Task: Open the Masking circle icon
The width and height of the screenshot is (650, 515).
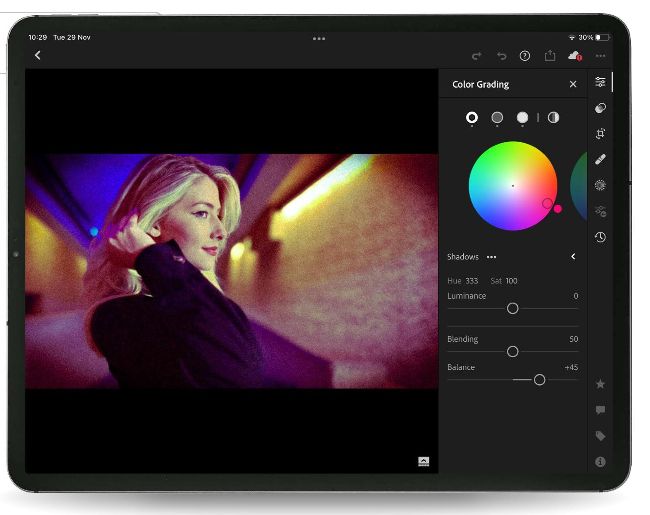Action: click(600, 108)
